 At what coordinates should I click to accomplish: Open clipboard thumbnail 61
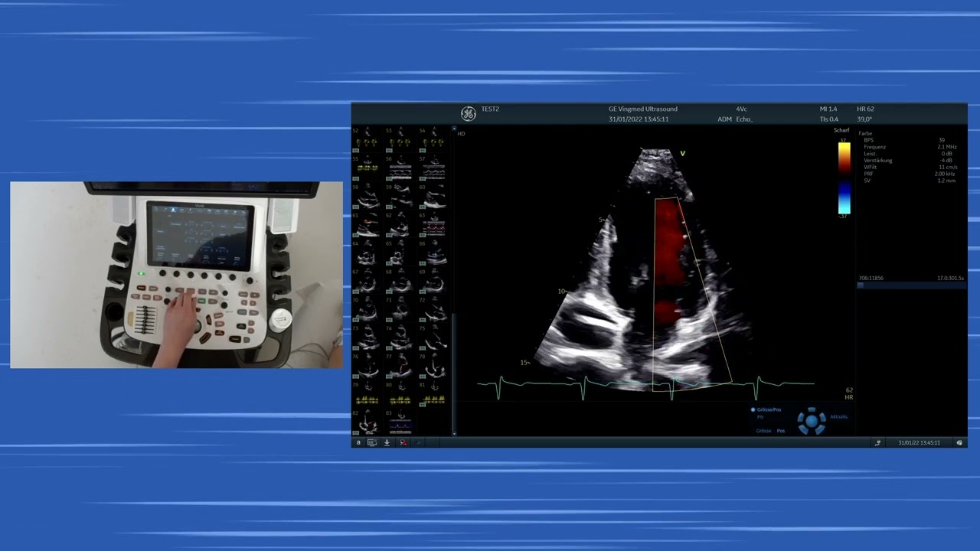point(367,224)
